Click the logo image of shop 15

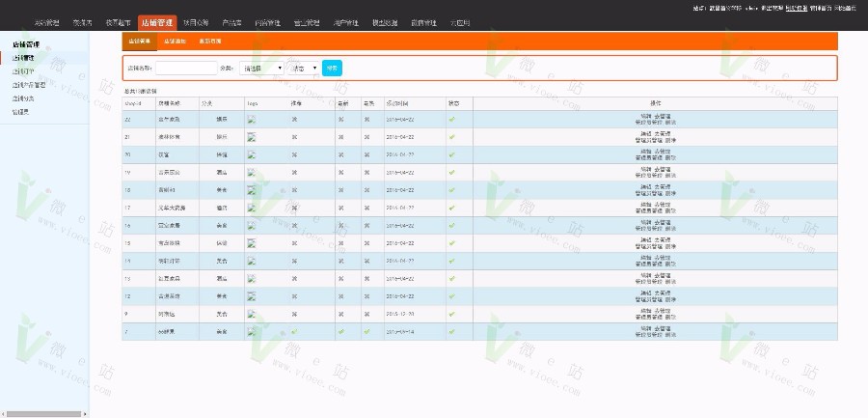[x=252, y=243]
